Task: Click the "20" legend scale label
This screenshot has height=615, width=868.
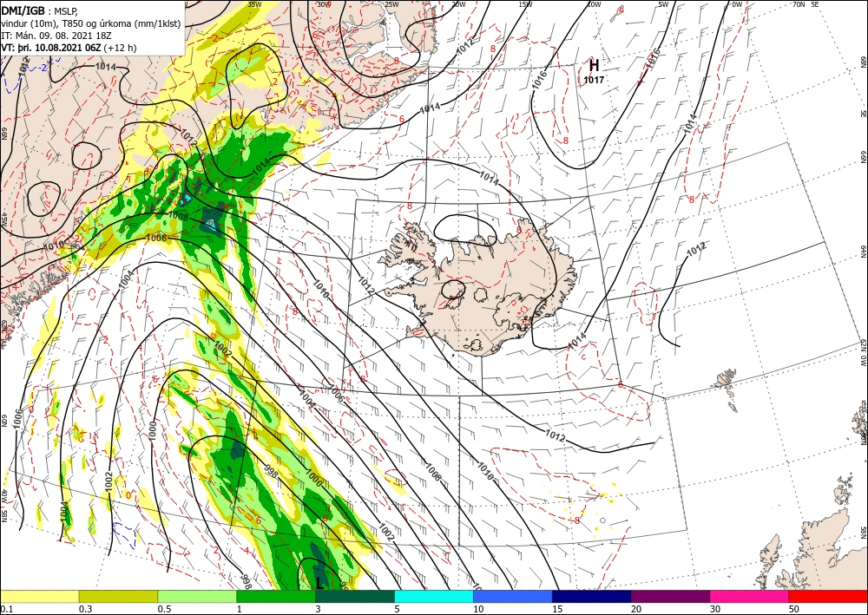Action: coord(636,609)
